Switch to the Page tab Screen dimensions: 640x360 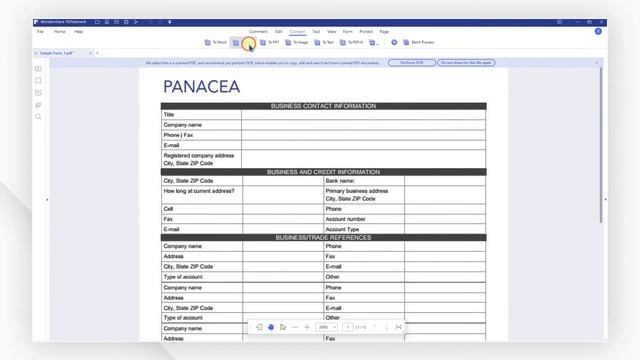(384, 31)
